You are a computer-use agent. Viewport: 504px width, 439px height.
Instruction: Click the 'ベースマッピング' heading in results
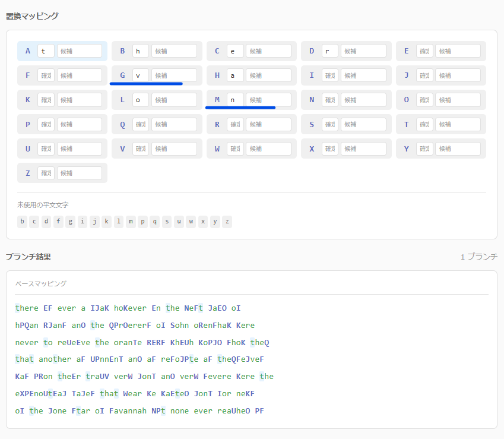pyautogui.click(x=41, y=284)
